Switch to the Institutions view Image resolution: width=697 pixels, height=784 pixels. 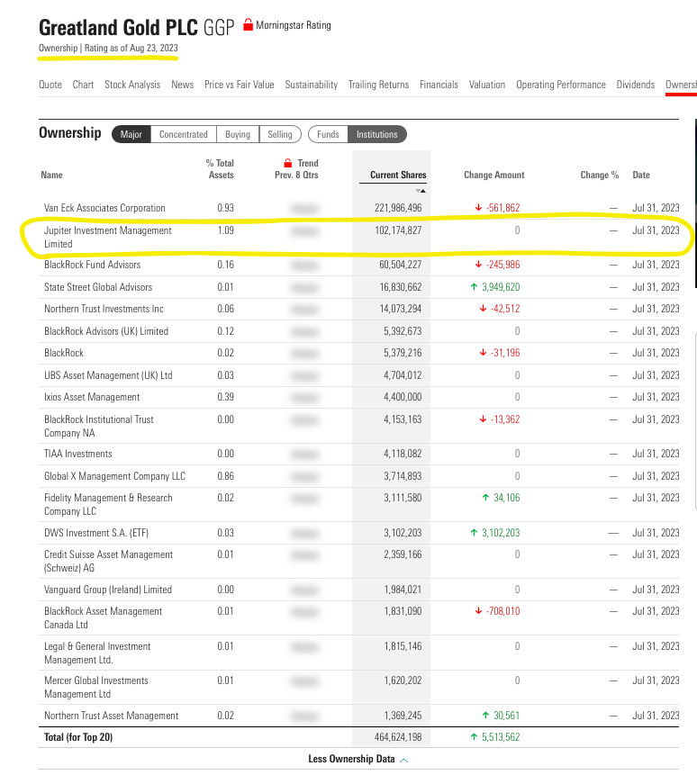pyautogui.click(x=376, y=134)
